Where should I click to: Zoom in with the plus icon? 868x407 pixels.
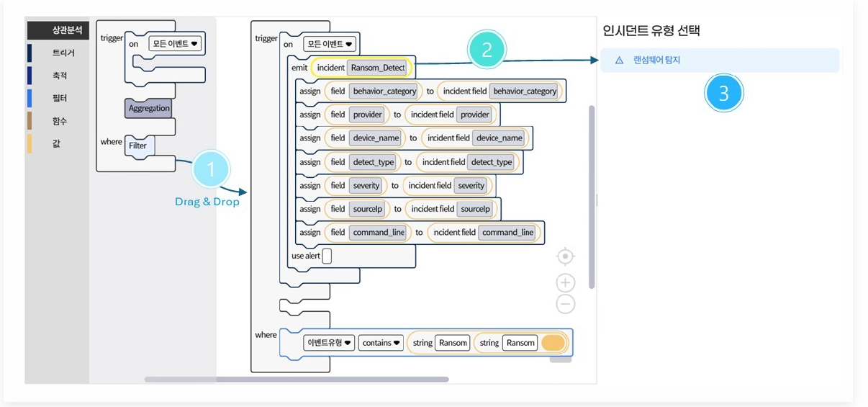566,282
